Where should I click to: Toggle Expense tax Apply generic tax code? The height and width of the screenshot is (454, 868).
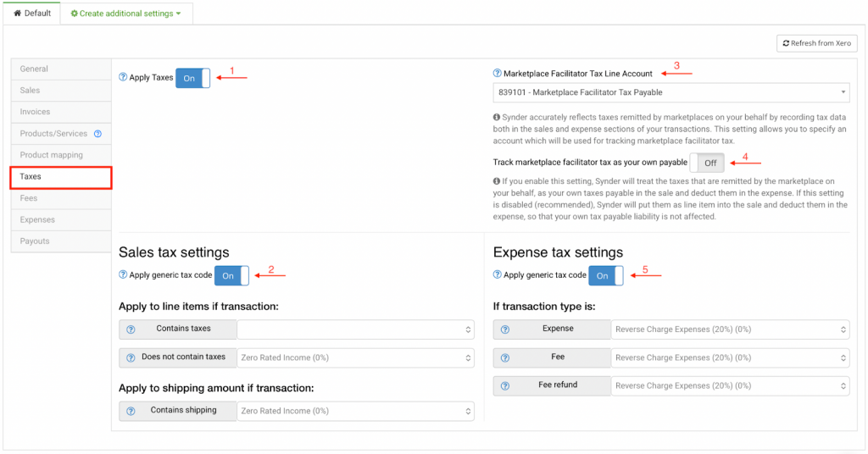click(x=605, y=275)
